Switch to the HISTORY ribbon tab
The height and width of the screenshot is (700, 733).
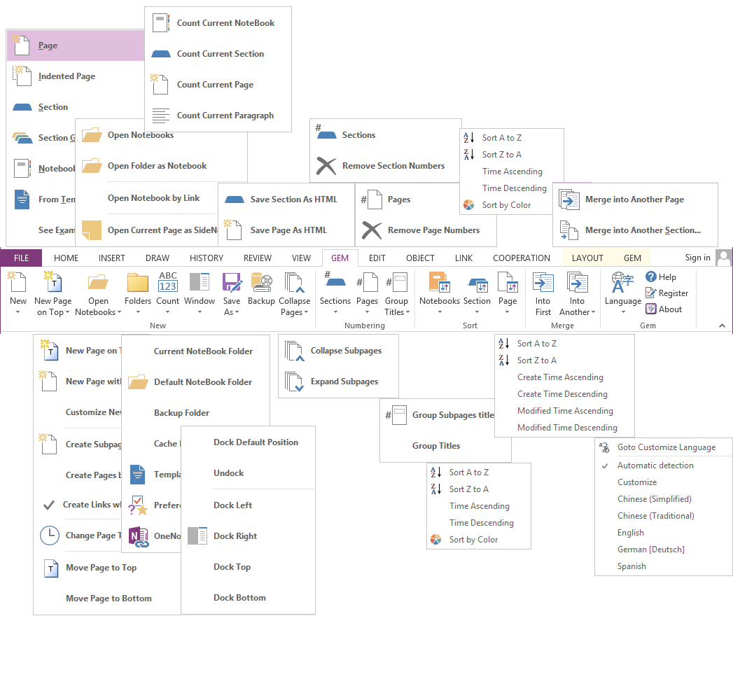207,258
